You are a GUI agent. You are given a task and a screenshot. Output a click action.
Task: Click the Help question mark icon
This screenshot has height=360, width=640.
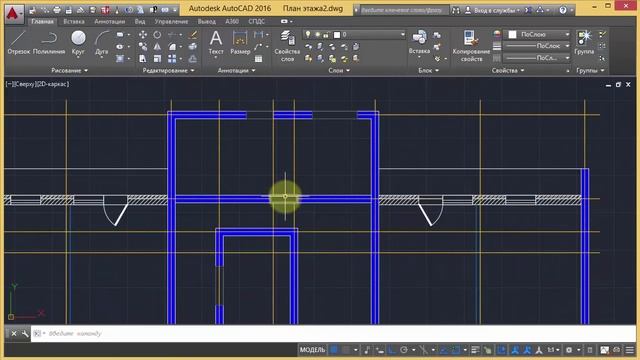tap(563, 10)
